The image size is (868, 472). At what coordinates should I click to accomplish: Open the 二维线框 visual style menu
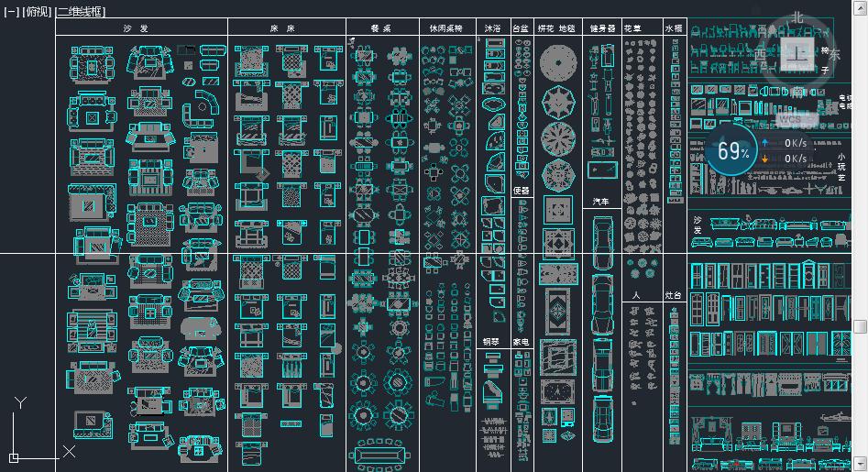[81, 11]
